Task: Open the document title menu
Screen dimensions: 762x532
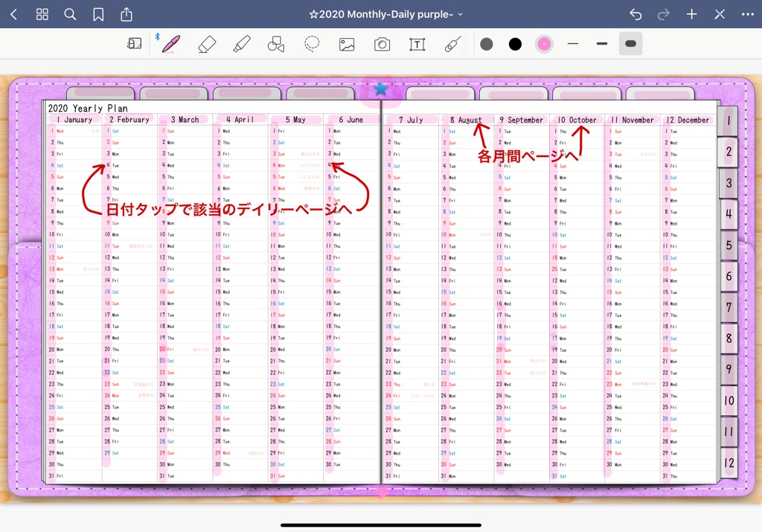Action: pos(386,13)
